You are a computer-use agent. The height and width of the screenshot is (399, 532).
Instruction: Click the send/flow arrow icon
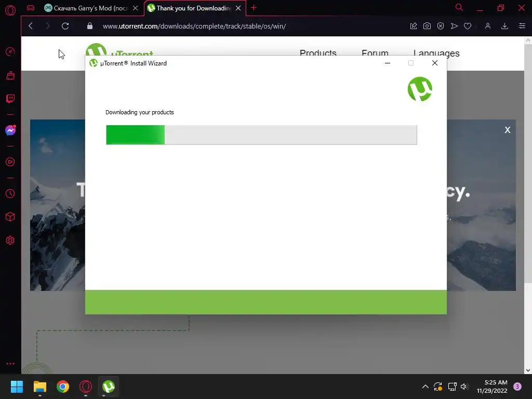454,26
